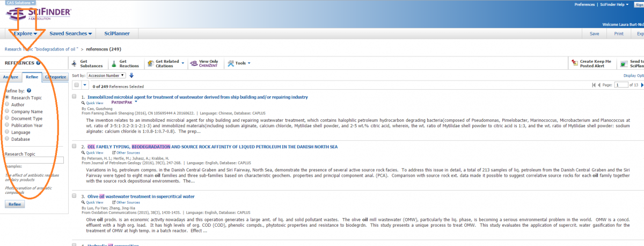Open Olive oil wastewater treatment article link
Viewport: 644px width, 246px height.
point(141,197)
